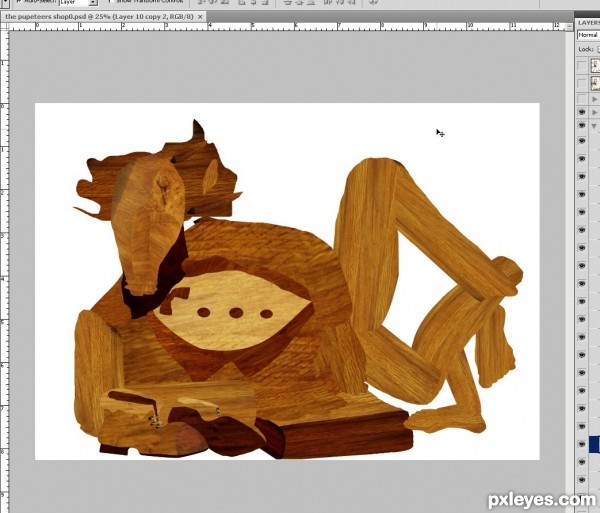Viewport: 600px width, 513px height.
Task: Click the ruler origin corner box
Action: [4, 26]
